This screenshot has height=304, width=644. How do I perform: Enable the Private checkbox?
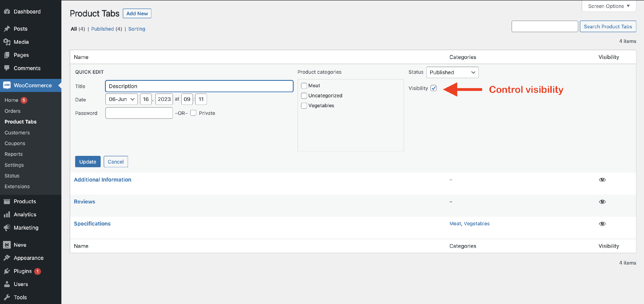click(x=193, y=113)
